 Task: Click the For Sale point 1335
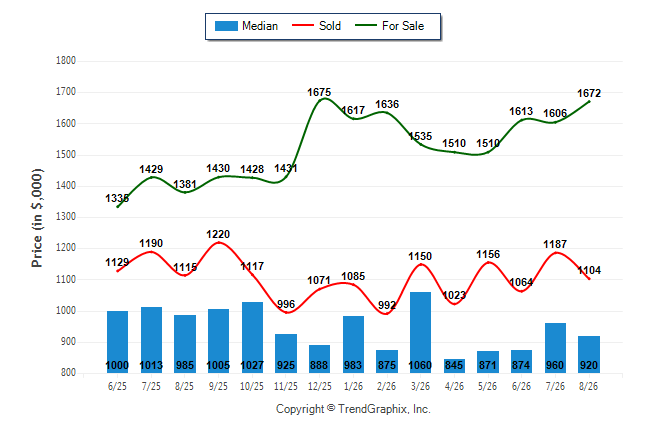click(118, 206)
